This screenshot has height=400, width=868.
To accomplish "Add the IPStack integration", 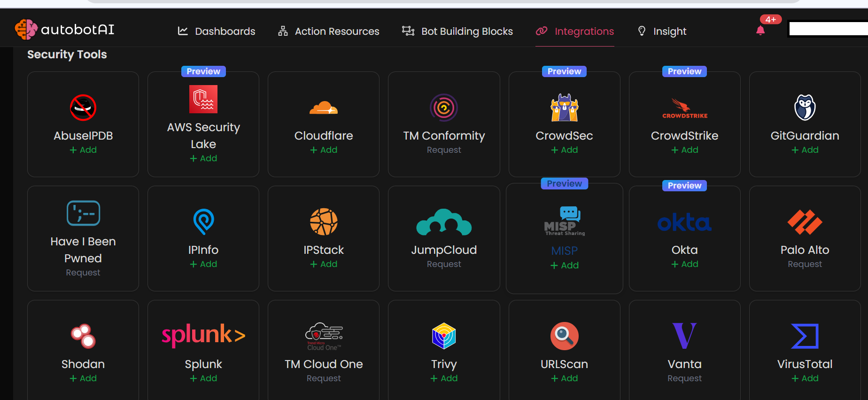I will point(324,264).
